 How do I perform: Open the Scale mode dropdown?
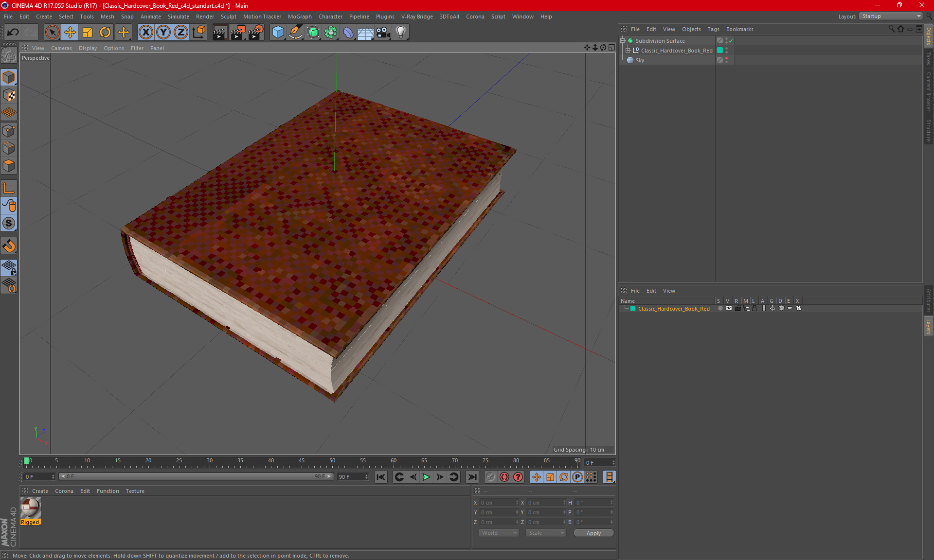546,533
